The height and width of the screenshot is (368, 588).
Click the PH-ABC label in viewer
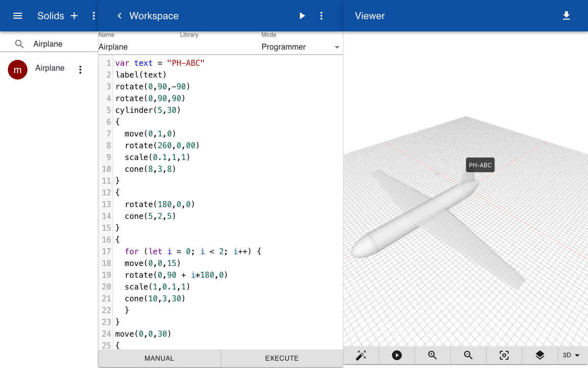pos(480,165)
